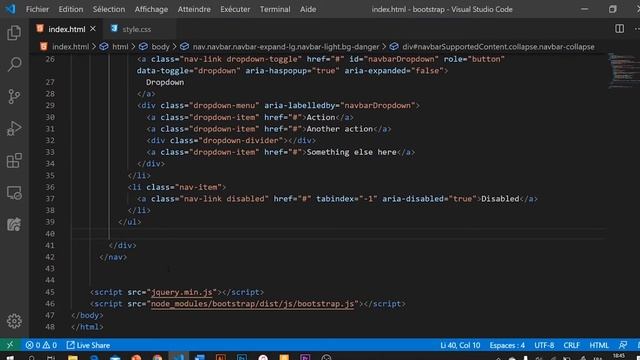Click the 'Another action' link text
The image size is (640, 360).
[x=340, y=129]
